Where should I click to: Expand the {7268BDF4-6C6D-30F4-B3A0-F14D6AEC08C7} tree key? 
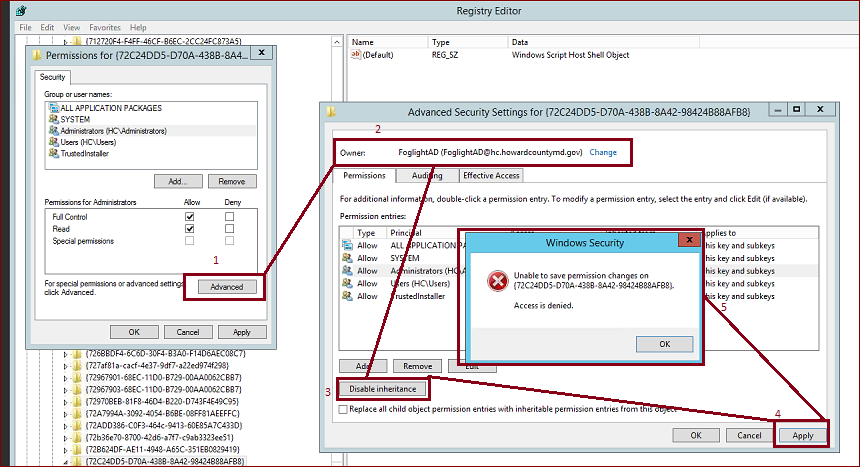coord(65,354)
